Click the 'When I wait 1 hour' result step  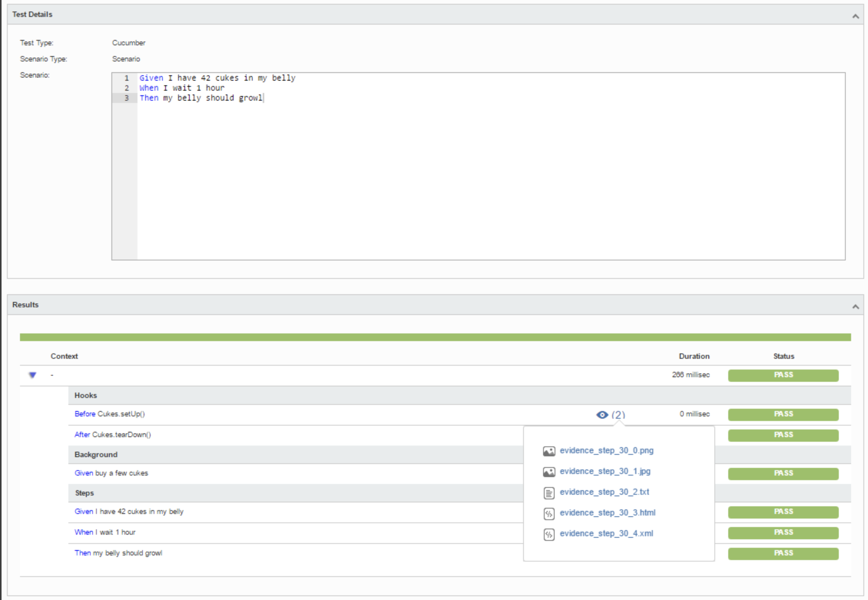pos(105,532)
